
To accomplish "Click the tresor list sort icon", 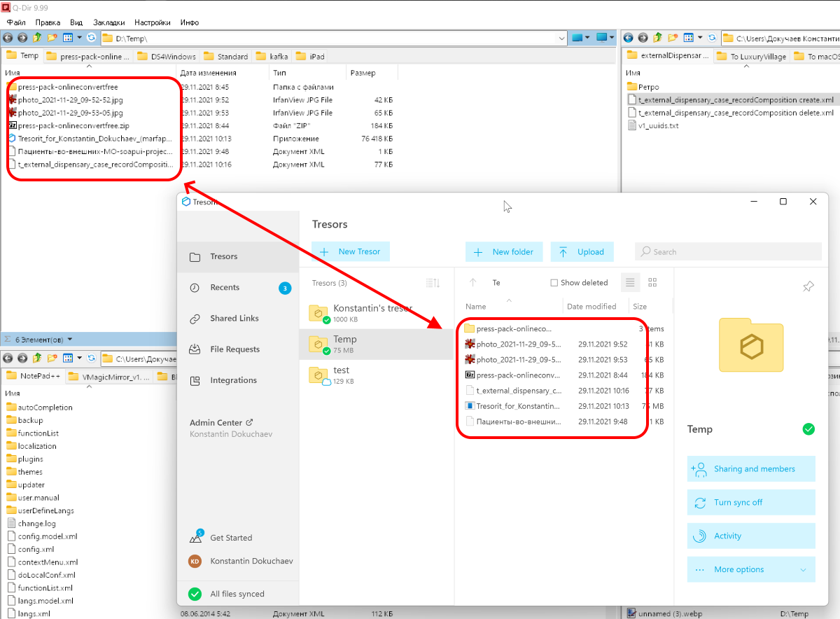I will coord(433,283).
